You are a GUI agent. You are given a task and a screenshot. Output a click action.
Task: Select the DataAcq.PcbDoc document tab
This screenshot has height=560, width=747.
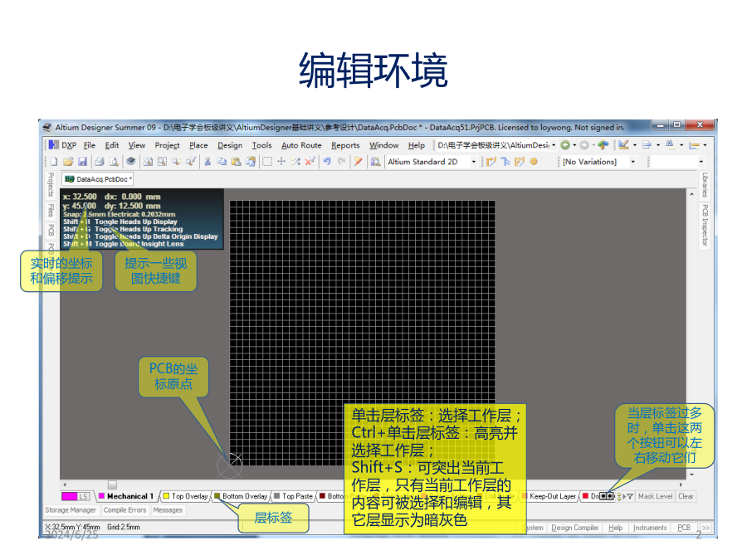coord(98,179)
